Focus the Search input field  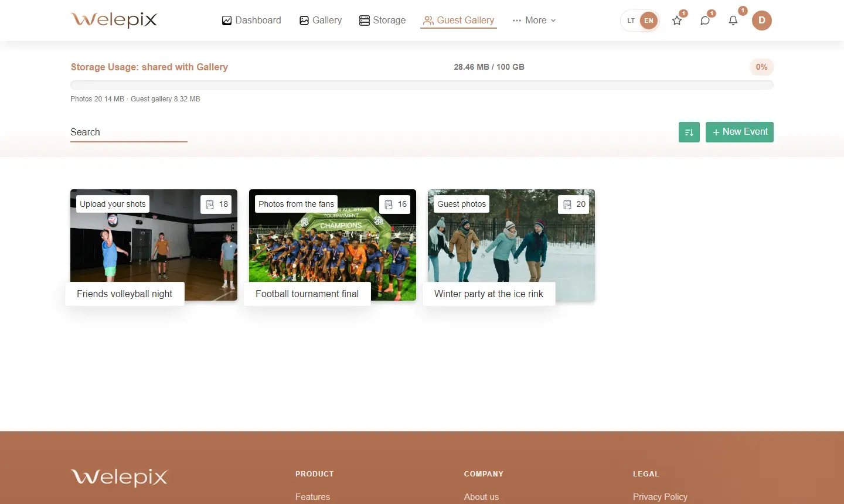pos(129,132)
